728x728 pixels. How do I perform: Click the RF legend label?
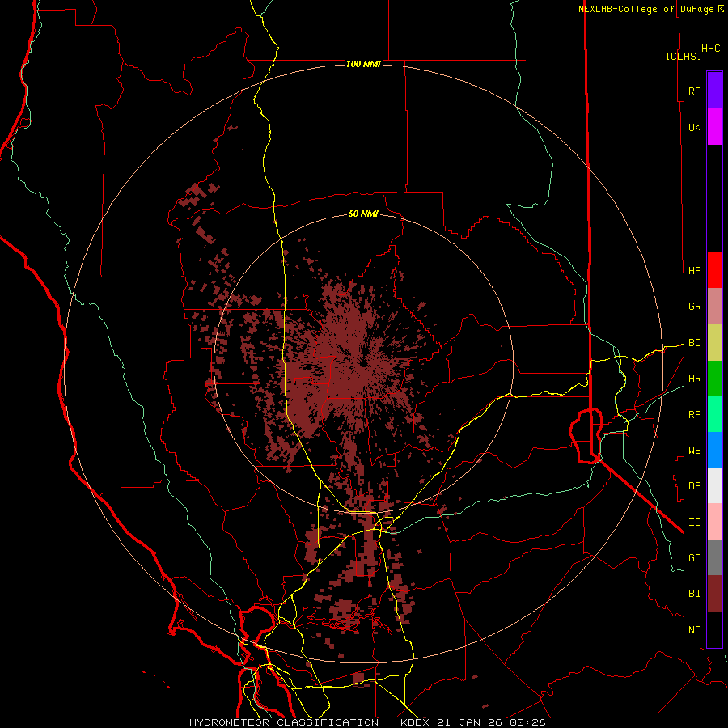coord(694,91)
